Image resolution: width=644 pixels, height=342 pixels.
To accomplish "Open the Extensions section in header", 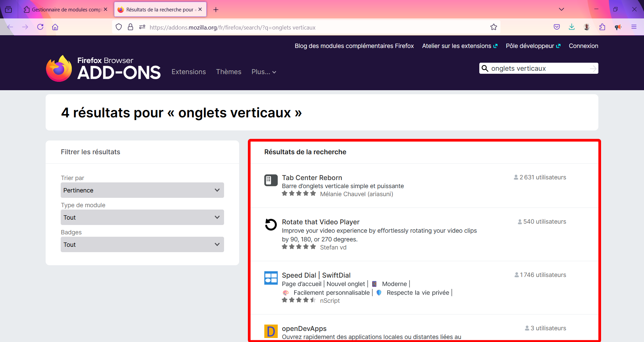I will point(189,72).
